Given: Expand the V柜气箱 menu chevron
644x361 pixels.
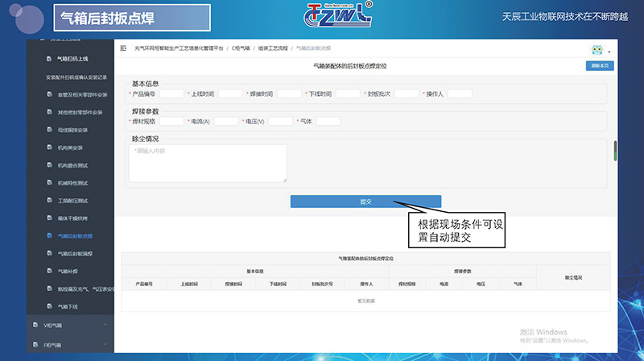Looking at the screenshot, I should (105, 325).
